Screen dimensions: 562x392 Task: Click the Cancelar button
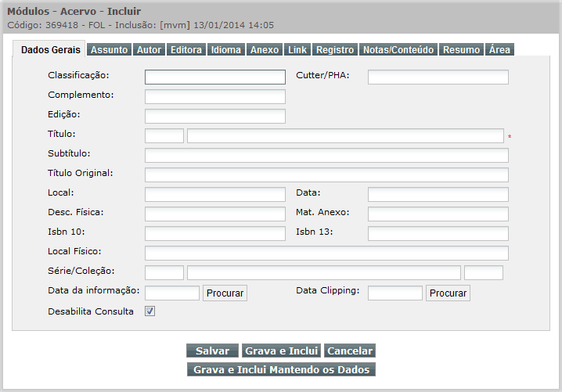[350, 351]
